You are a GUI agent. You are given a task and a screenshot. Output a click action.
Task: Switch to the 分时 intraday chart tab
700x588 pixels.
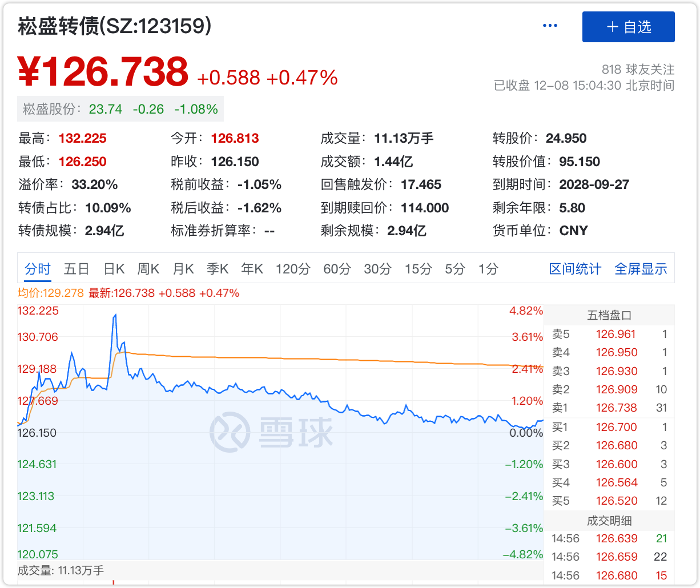38,269
